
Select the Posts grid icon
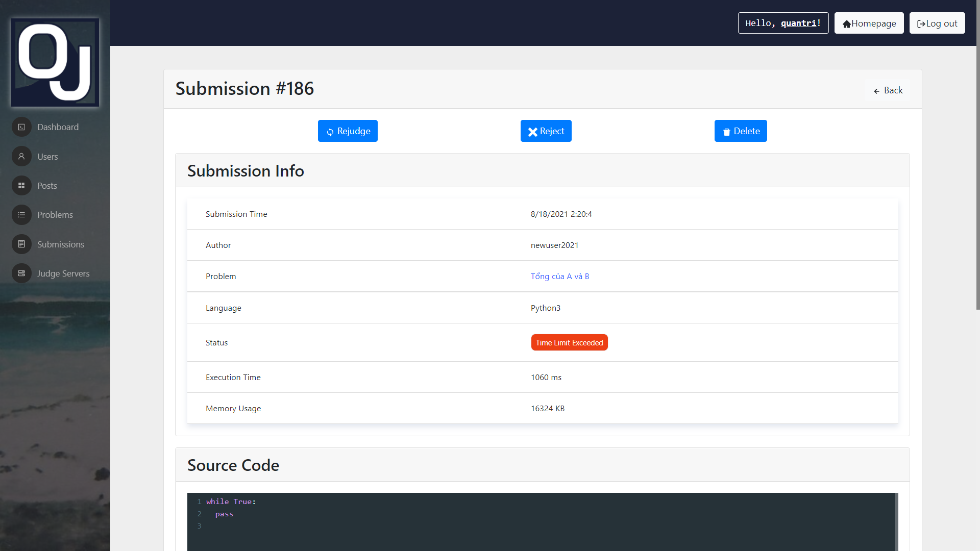coord(21,186)
